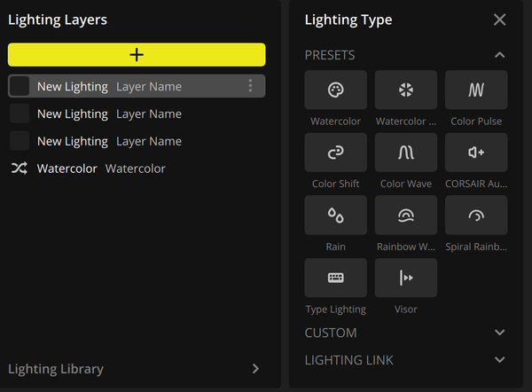Close the Lighting Type panel
The width and height of the screenshot is (532, 392).
pyautogui.click(x=499, y=20)
